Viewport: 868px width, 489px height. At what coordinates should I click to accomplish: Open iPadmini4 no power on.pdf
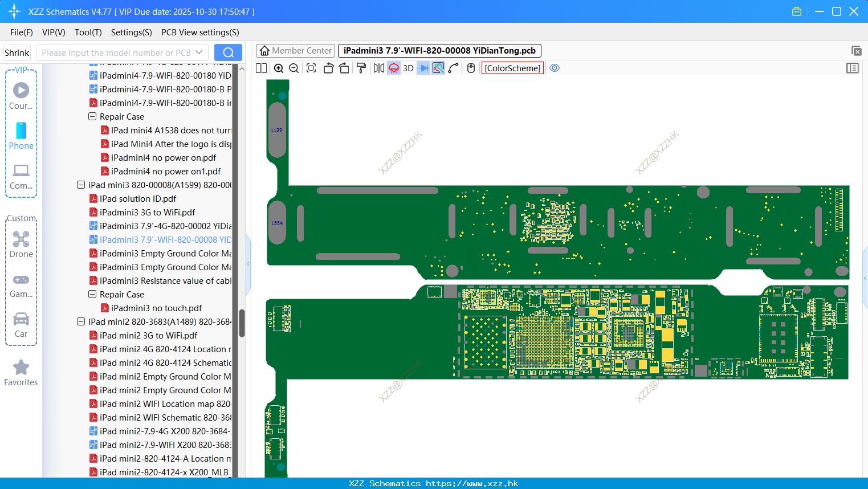point(158,157)
